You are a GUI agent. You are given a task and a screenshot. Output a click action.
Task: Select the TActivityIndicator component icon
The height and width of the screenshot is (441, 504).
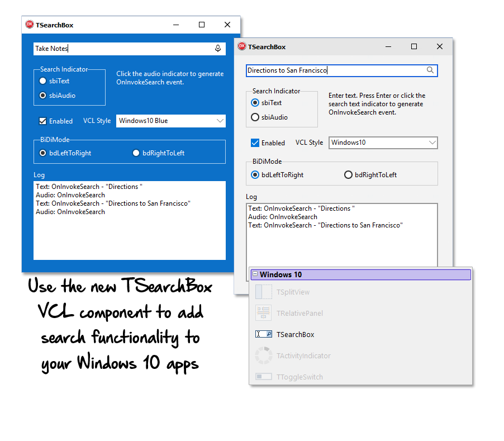coord(264,355)
